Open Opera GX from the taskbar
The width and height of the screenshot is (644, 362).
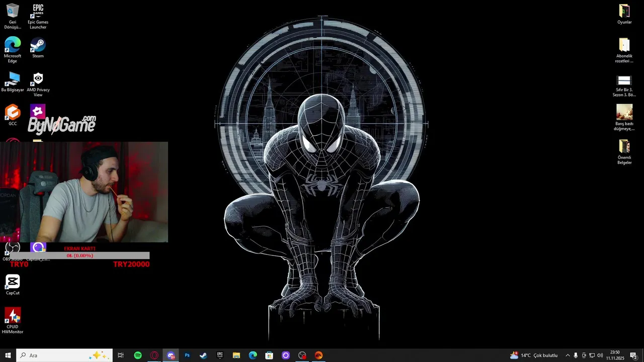tap(154, 355)
